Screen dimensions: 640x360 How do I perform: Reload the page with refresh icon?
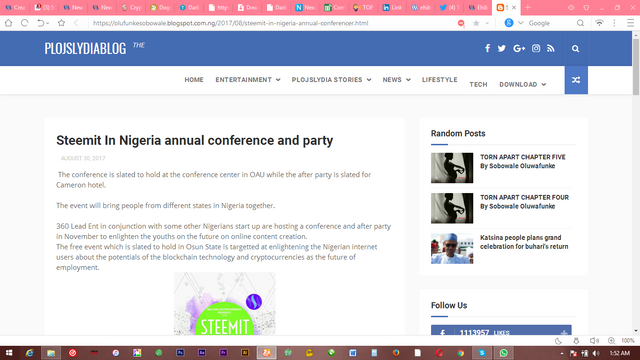24,23
